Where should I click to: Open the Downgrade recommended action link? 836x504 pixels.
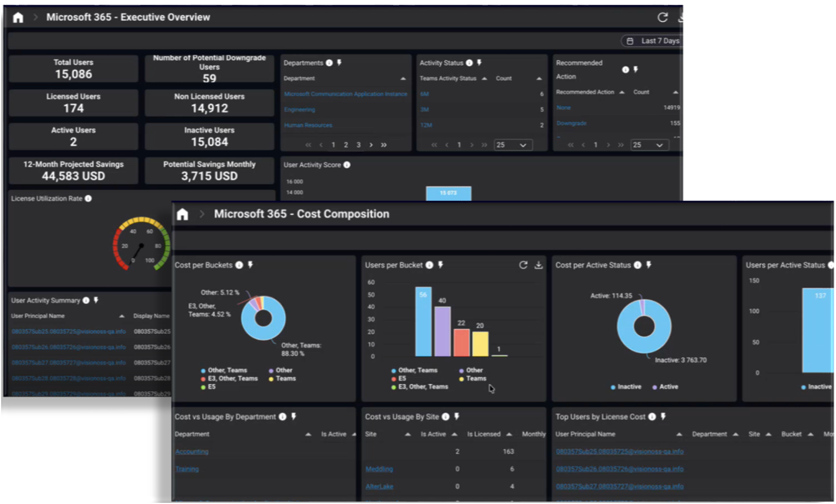(572, 123)
